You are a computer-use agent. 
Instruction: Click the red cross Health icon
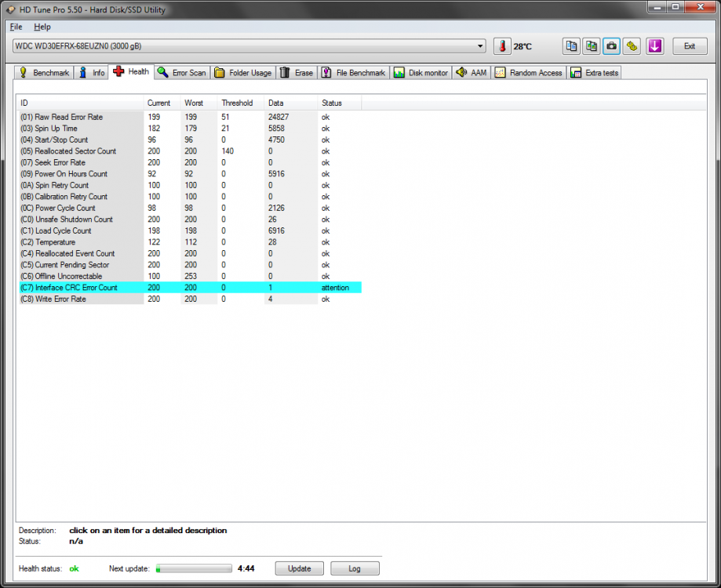pos(118,71)
